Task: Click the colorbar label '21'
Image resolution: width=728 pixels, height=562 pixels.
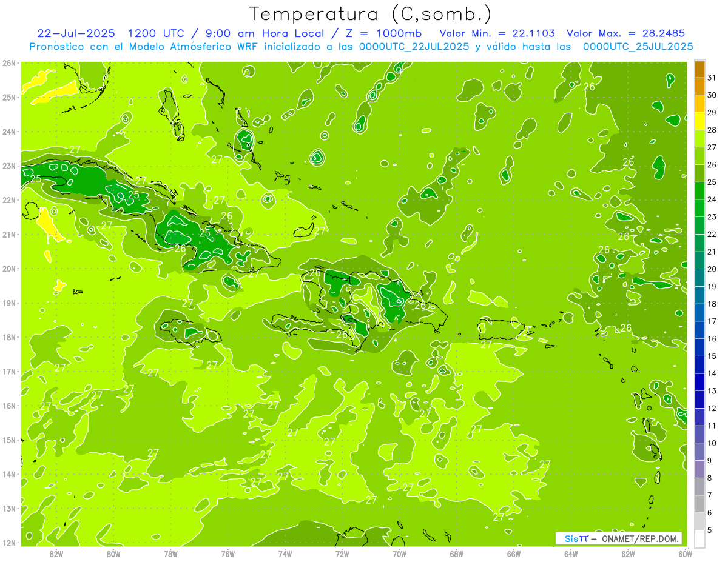Action: coord(712,252)
